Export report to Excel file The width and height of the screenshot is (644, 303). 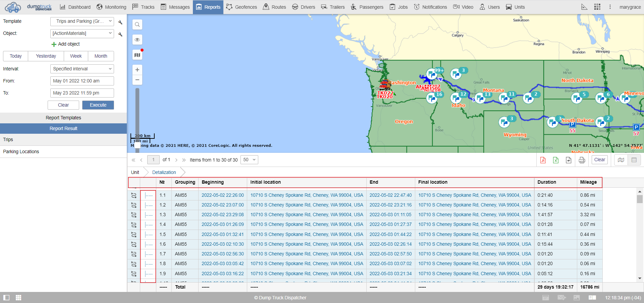pyautogui.click(x=556, y=160)
